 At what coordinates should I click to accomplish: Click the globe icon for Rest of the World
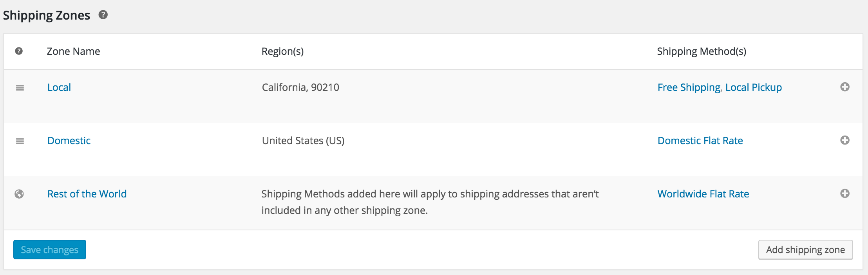click(x=19, y=194)
